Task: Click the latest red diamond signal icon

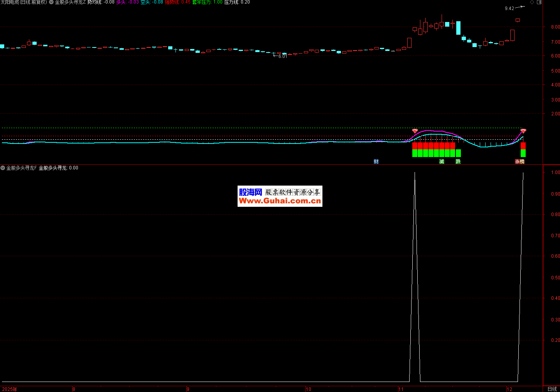Action: [x=523, y=131]
